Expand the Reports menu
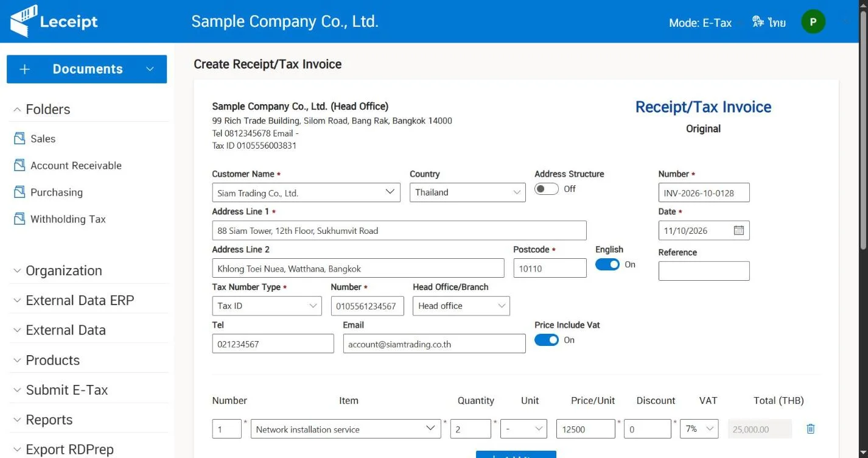The image size is (868, 458). point(88,420)
